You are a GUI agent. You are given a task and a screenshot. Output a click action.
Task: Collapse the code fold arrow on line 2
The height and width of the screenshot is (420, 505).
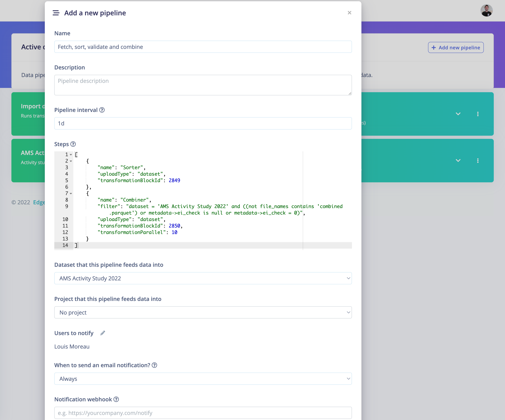click(x=71, y=161)
